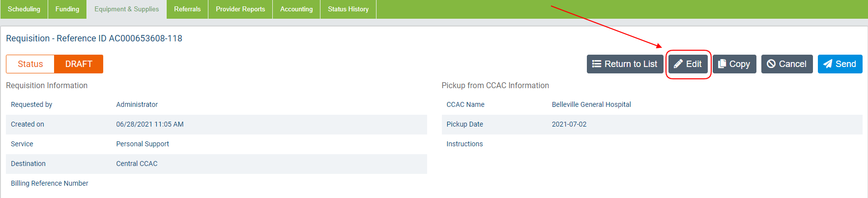Viewport: 868px width, 198px height.
Task: Click the cancel circle-slash icon
Action: 771,64
